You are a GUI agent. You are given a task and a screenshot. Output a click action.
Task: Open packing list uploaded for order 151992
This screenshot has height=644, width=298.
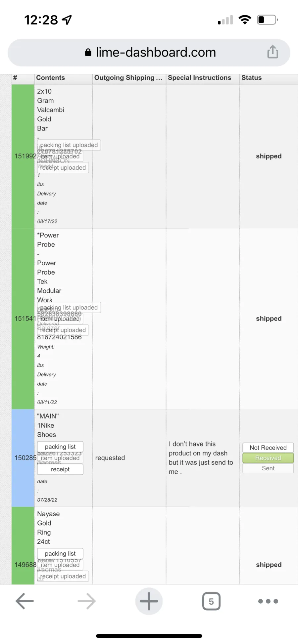click(69, 145)
